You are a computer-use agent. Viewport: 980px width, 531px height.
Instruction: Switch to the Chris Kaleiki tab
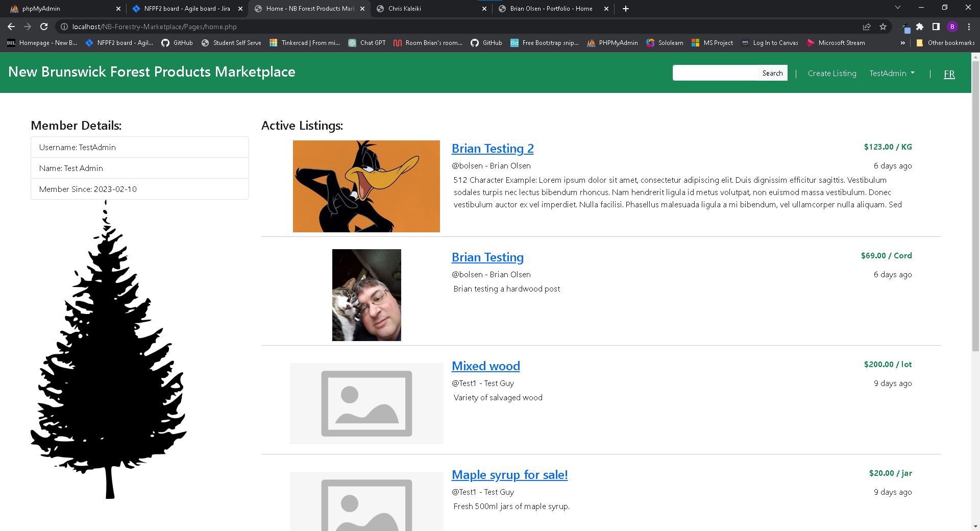tap(429, 9)
